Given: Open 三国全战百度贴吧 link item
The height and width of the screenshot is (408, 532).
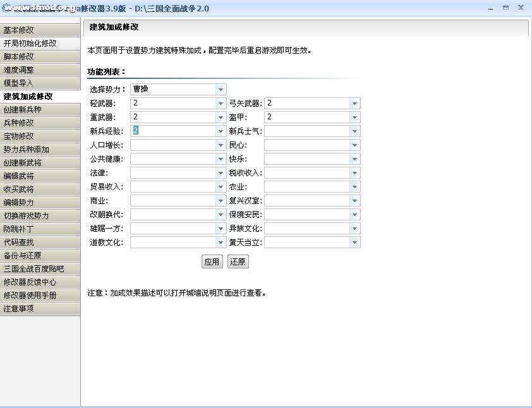Looking at the screenshot, I should [40, 269].
